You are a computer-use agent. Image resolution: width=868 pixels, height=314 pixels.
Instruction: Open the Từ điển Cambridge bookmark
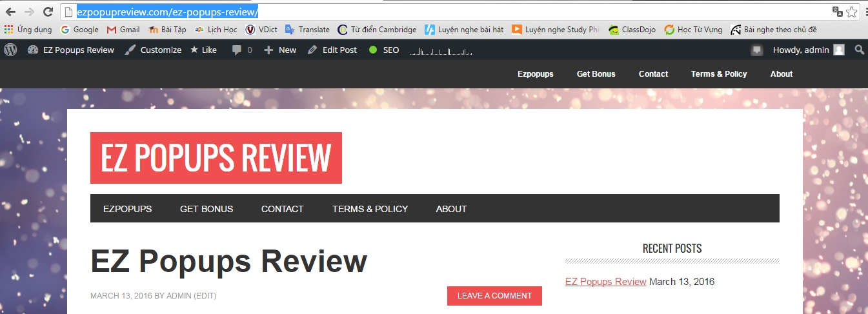(x=377, y=29)
